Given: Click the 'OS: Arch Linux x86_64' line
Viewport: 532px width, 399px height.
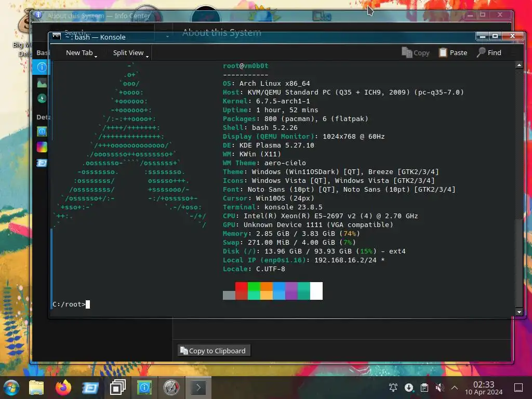Looking at the screenshot, I should (x=266, y=84).
